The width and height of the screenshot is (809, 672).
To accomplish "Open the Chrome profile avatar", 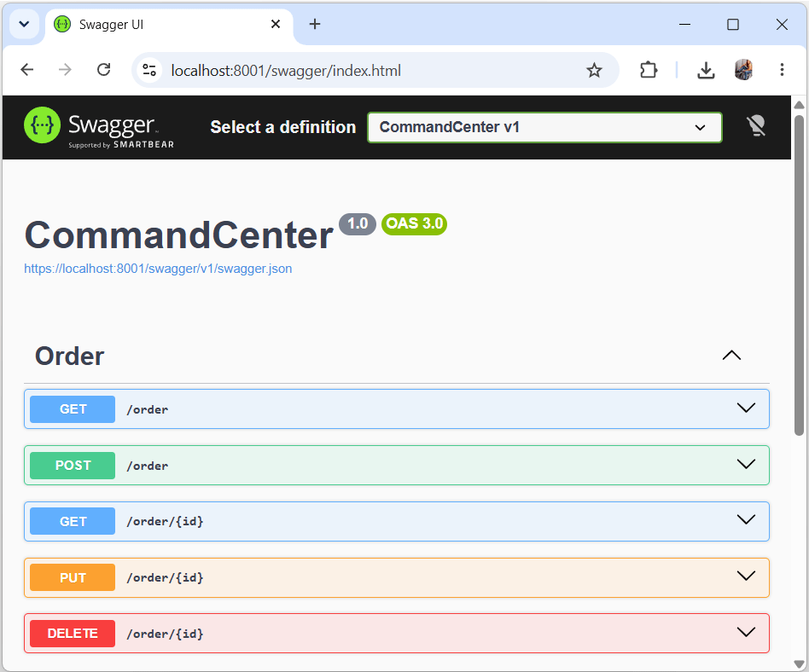I will (743, 70).
